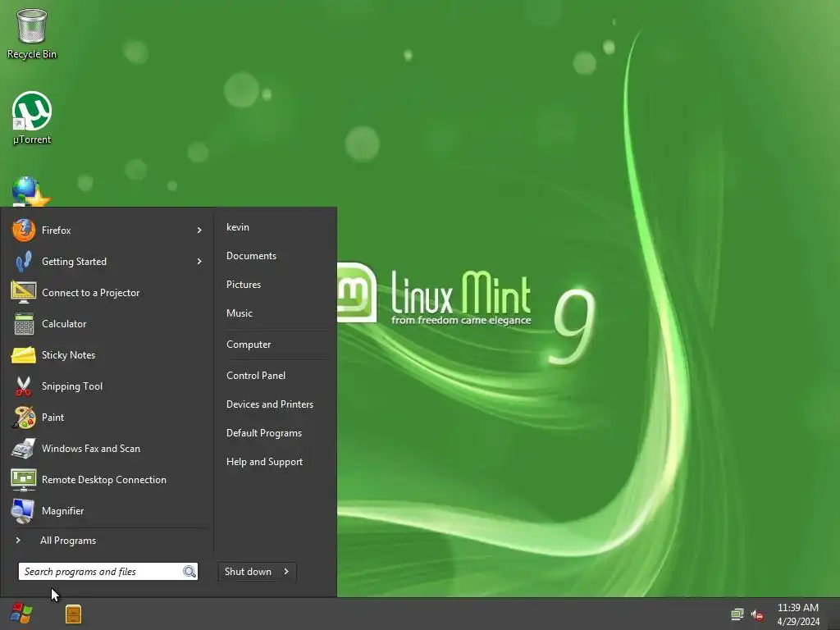This screenshot has height=630, width=840.
Task: Click the Getting Started footprints icon
Action: (x=24, y=262)
